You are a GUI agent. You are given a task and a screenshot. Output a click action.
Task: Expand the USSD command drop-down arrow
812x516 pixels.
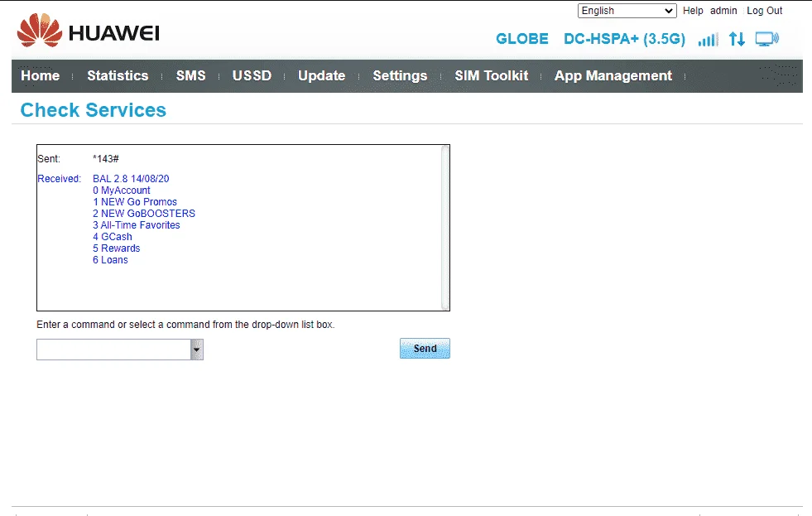[197, 350]
